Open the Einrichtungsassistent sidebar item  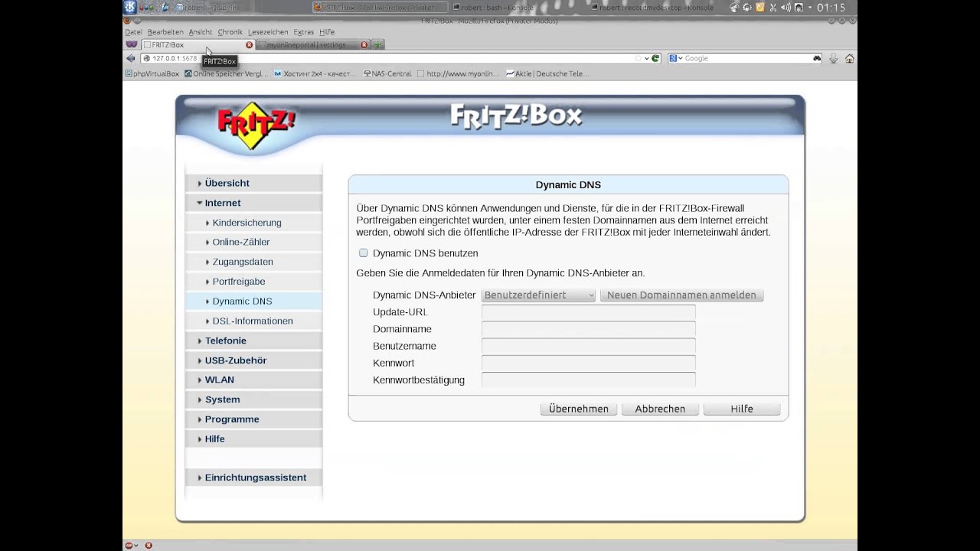[x=253, y=478]
